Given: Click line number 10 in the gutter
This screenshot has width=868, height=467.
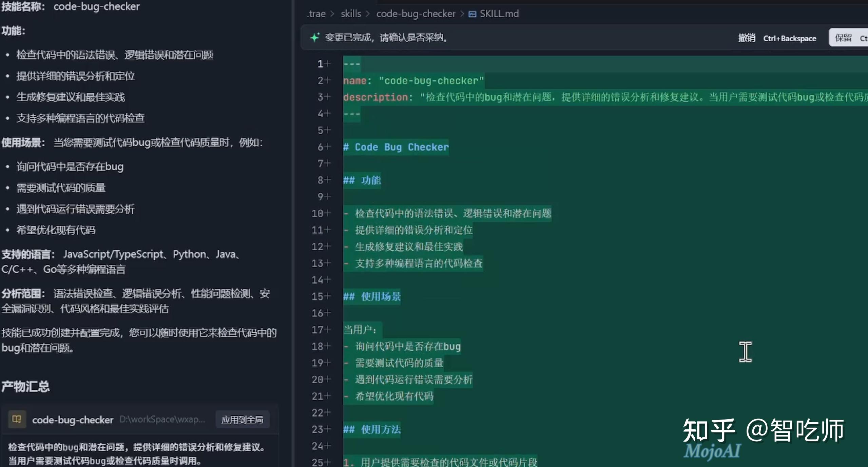Looking at the screenshot, I should pos(317,213).
